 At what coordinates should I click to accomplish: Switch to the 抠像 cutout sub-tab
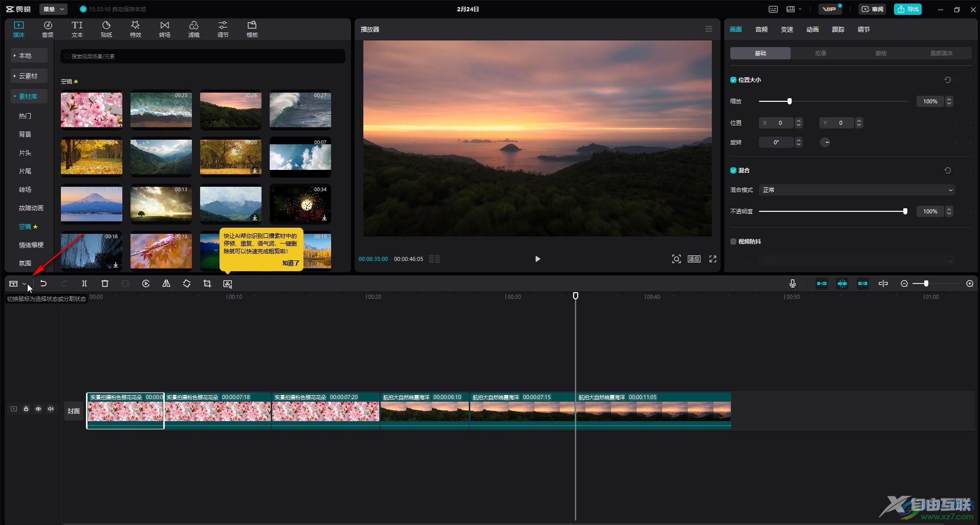(x=821, y=53)
